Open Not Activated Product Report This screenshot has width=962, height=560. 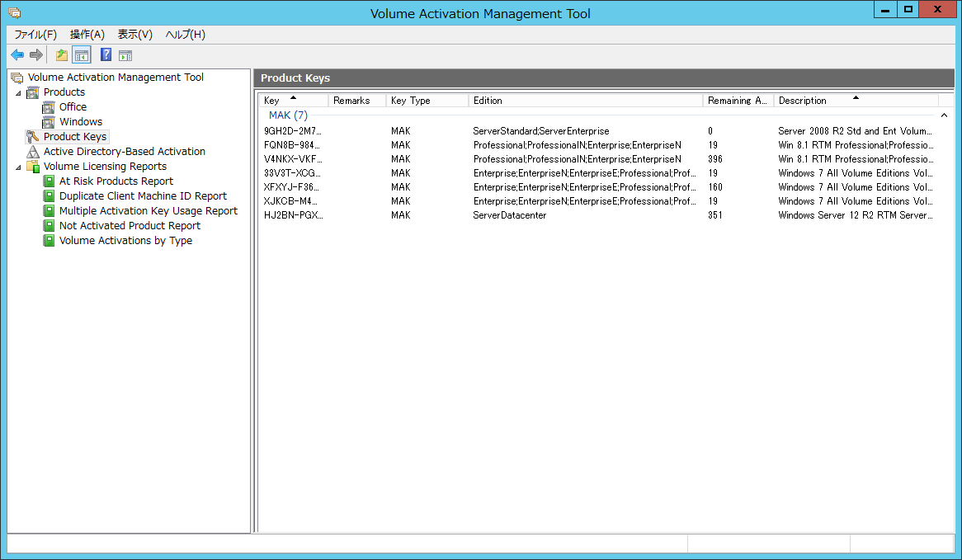130,226
